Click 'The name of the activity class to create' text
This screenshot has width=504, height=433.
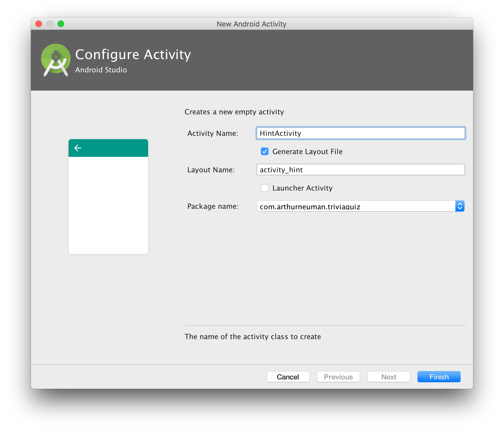[x=253, y=337]
